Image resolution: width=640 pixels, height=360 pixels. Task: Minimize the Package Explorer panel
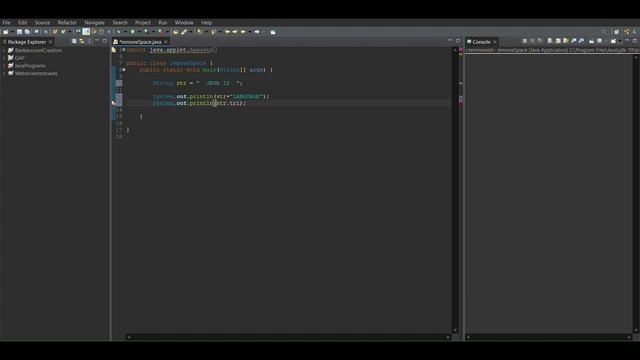[97, 41]
